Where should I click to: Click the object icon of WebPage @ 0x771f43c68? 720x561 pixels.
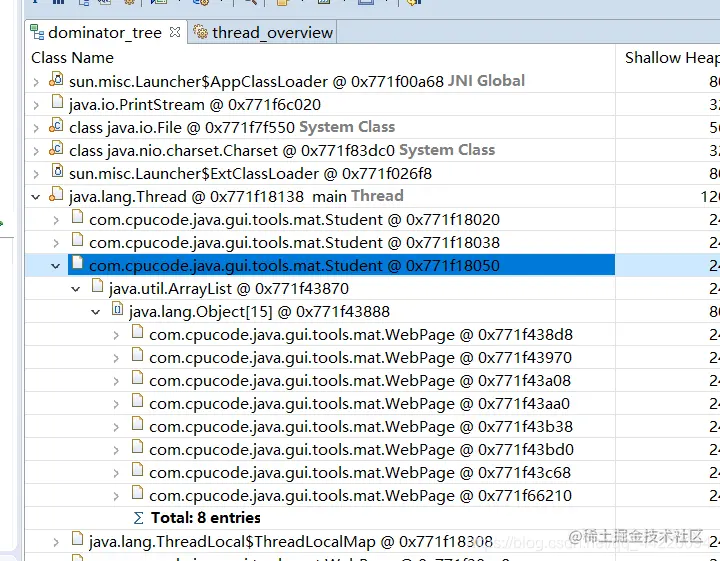pos(137,470)
